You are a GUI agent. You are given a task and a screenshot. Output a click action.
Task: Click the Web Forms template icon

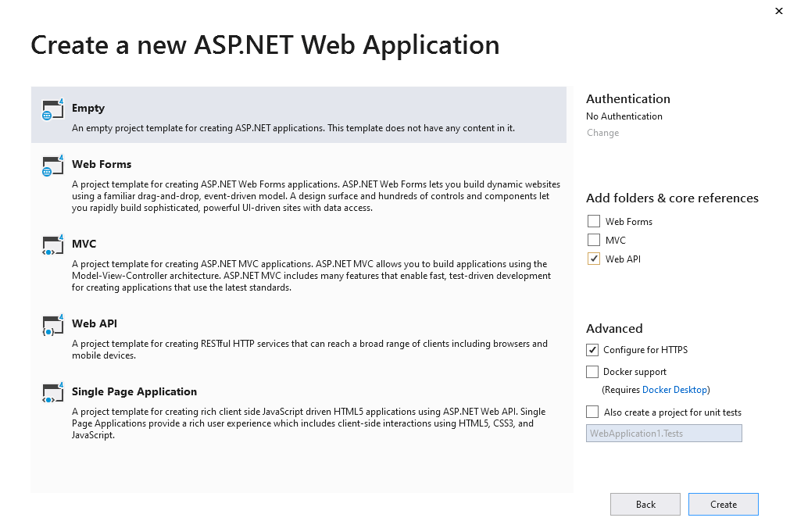[52, 166]
